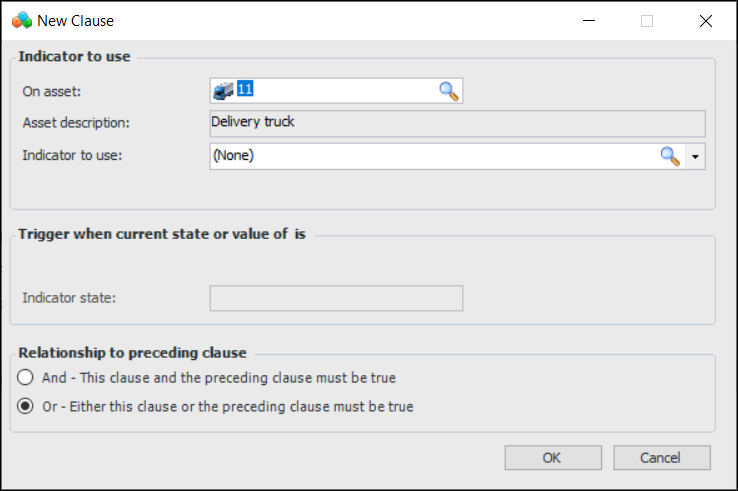Select the And relationship radio button
The image size is (738, 491).
[x=25, y=378]
